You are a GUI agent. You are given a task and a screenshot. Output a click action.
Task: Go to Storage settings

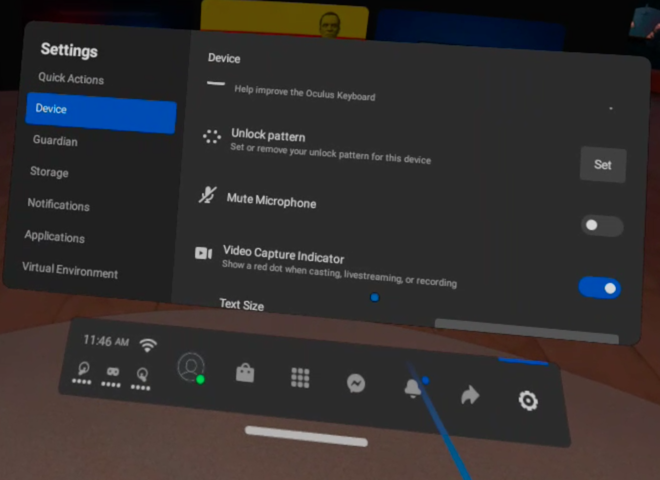point(49,172)
